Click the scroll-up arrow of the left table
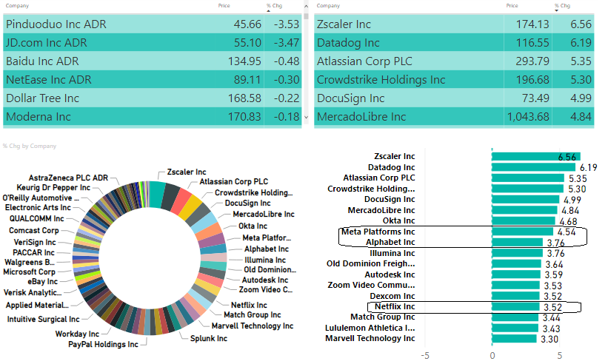This screenshot has width=608, height=364. pyautogui.click(x=306, y=6)
